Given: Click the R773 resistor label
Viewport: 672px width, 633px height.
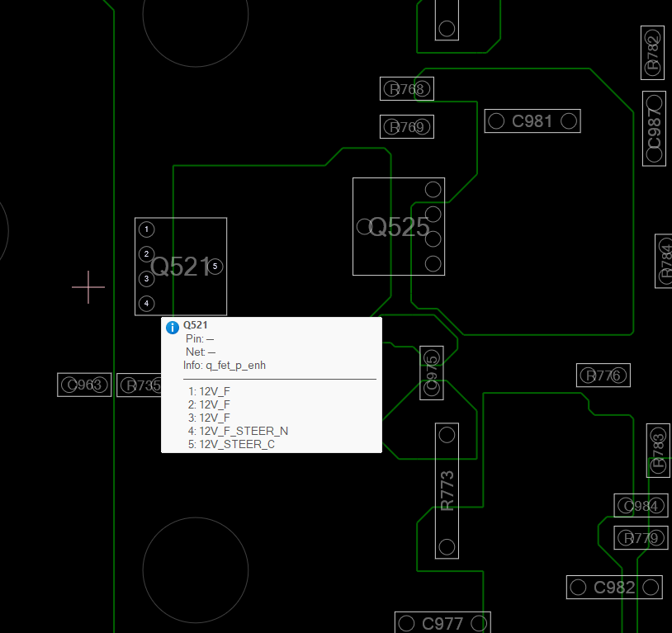Looking at the screenshot, I should (447, 491).
